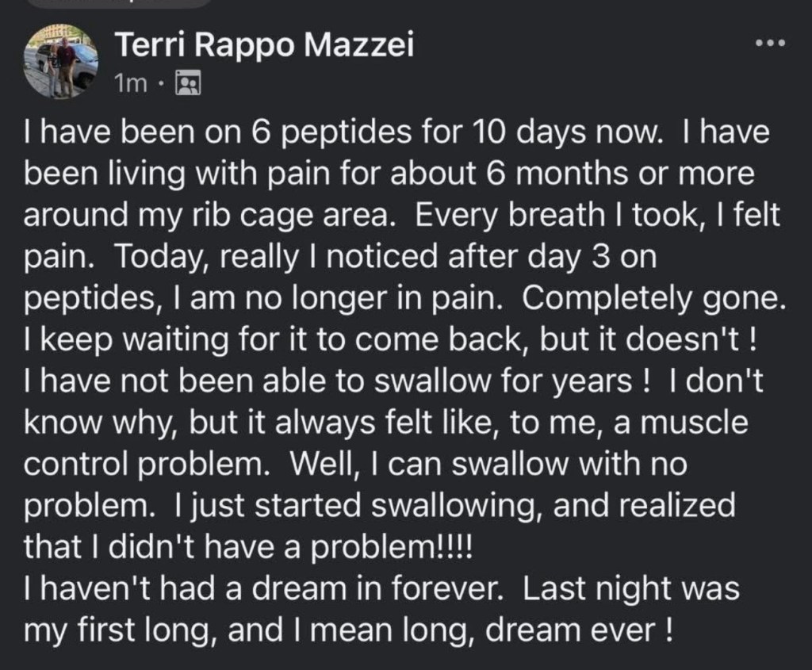This screenshot has width=812, height=670.
Task: Tap the partially visible pill at top
Action: [x=119, y=2]
